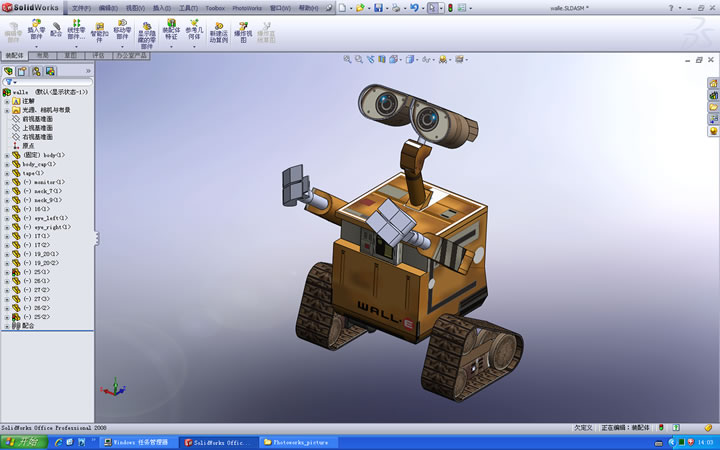Screen dimensions: 720x450
Task: Select the 原点 (Origin) tree item
Action: [x=28, y=146]
